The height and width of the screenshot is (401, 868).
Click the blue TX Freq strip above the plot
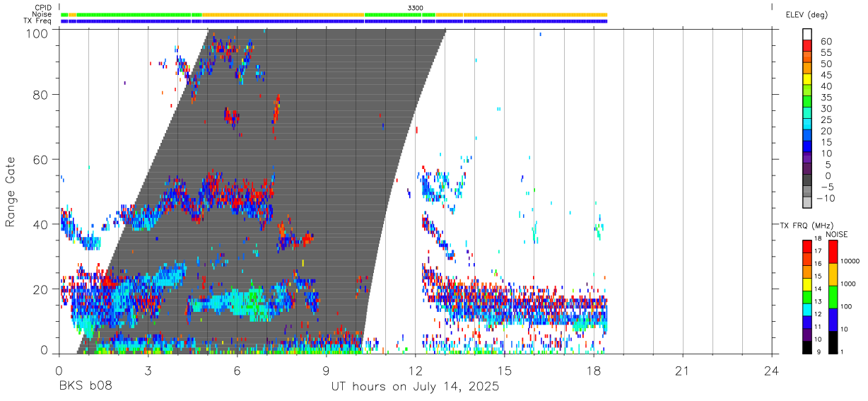[334, 21]
